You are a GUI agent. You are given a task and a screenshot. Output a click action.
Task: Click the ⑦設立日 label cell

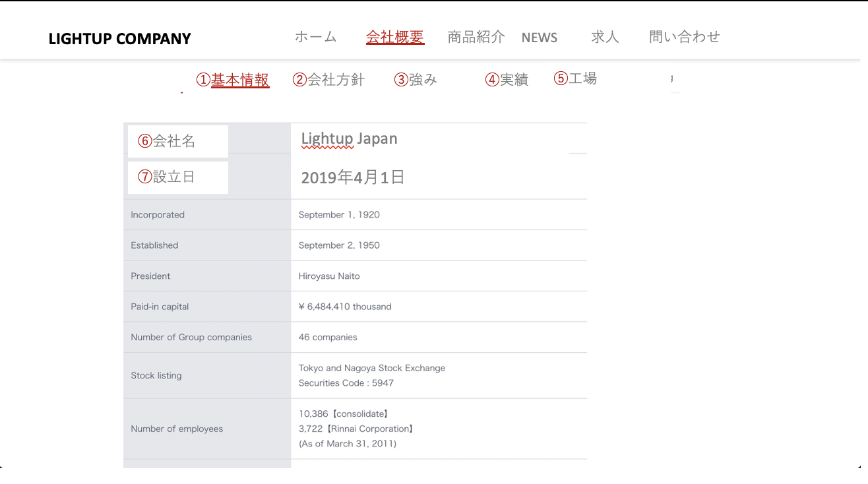(x=177, y=177)
